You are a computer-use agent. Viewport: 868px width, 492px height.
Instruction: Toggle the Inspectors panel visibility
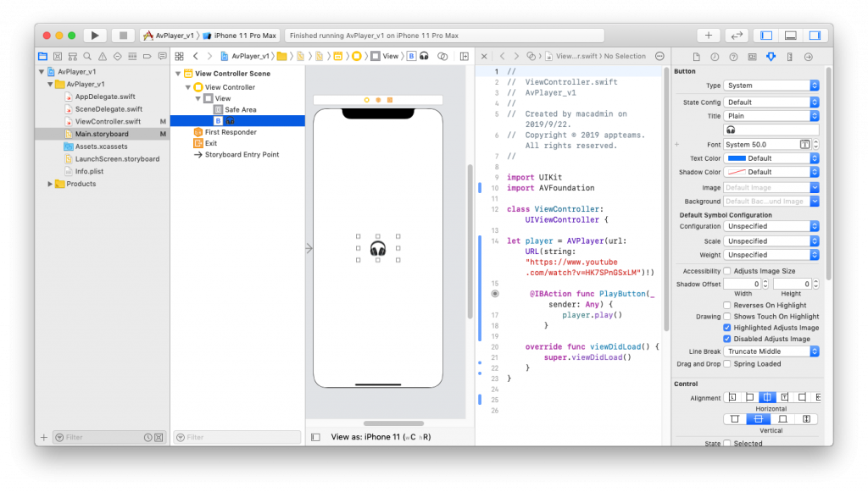815,36
